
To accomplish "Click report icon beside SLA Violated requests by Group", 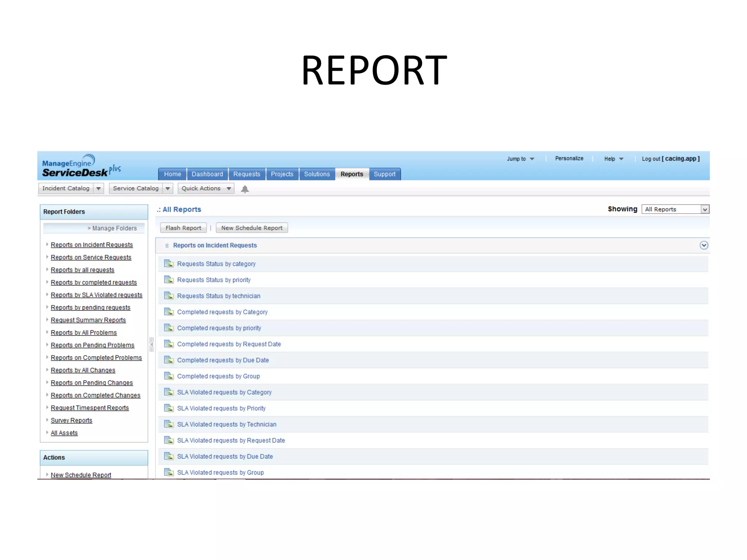I will pyautogui.click(x=169, y=472).
